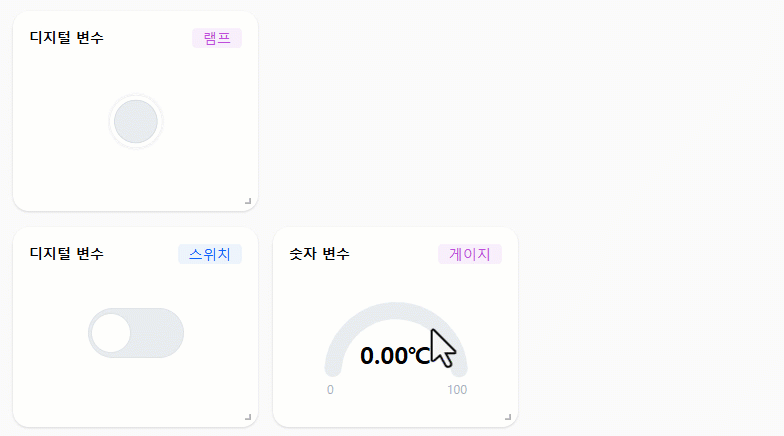The image size is (784, 436).
Task: Click the lamp card's corner resize handle
Action: 248,201
